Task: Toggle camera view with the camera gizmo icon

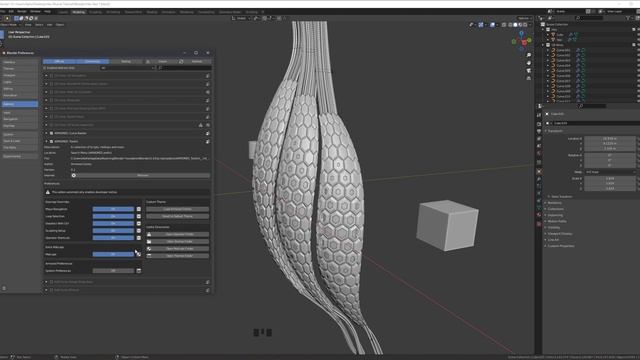Action: point(529,70)
